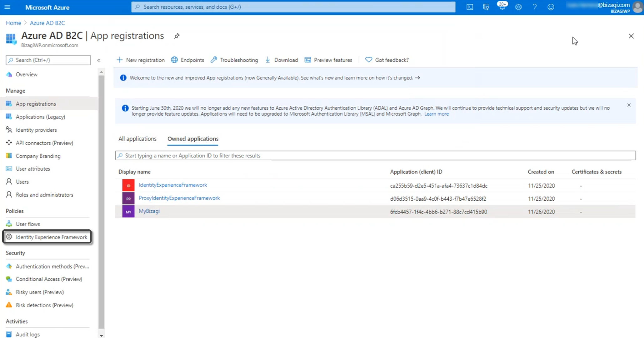This screenshot has height=338, width=644.
Task: Click the Preview features icon
Action: click(x=308, y=60)
